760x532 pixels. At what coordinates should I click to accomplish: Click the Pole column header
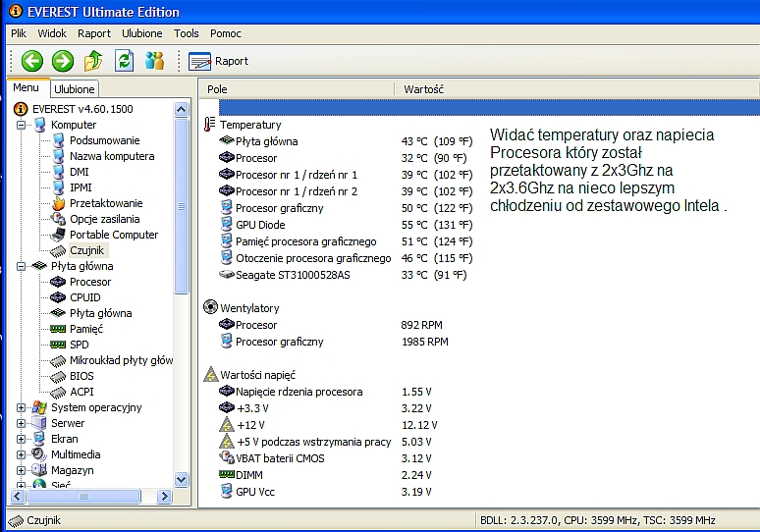tap(217, 89)
